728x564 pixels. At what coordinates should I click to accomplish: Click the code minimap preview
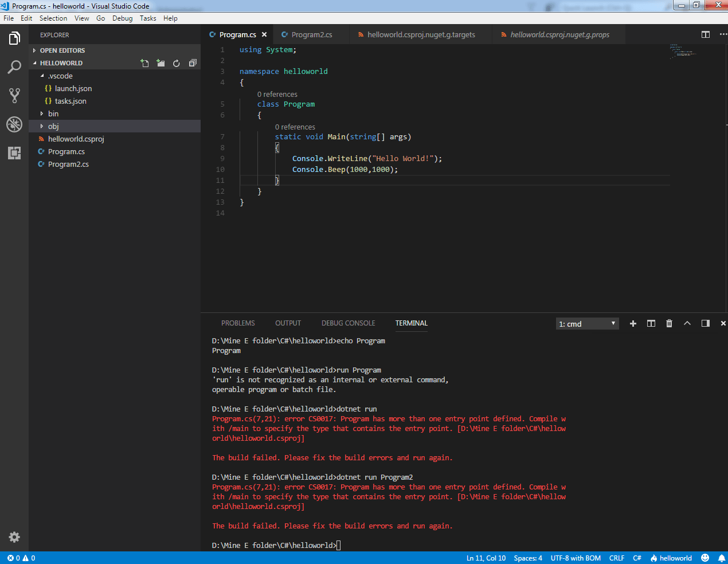[x=682, y=52]
